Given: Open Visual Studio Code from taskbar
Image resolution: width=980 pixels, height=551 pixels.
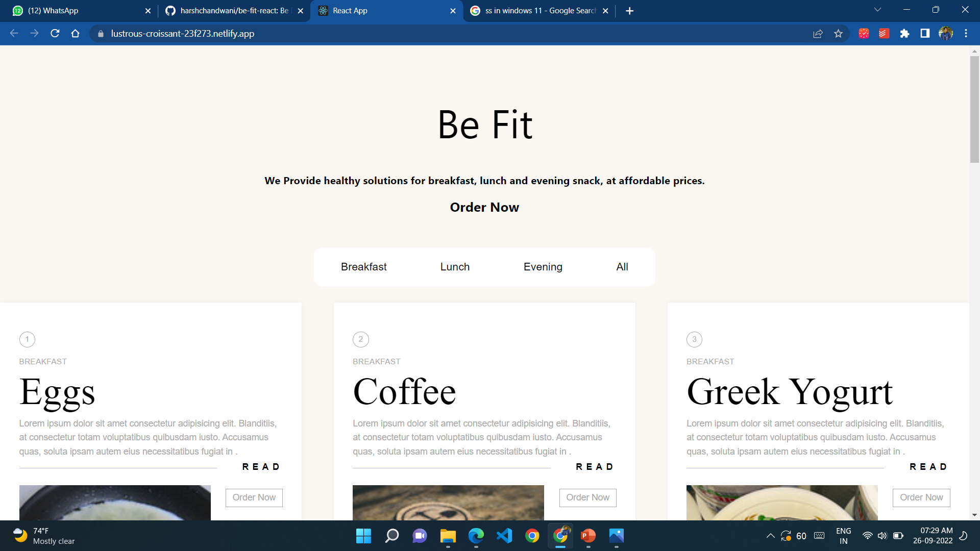Looking at the screenshot, I should (x=504, y=536).
